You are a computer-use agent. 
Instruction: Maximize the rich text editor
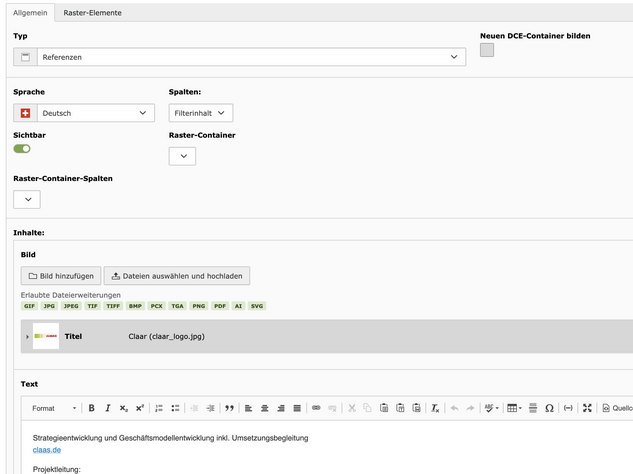pos(587,408)
